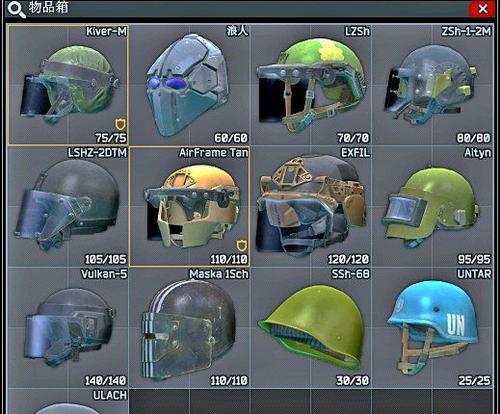The height and width of the screenshot is (414, 500).
Task: Choose the blue UNTAR helmet
Action: coord(432,328)
